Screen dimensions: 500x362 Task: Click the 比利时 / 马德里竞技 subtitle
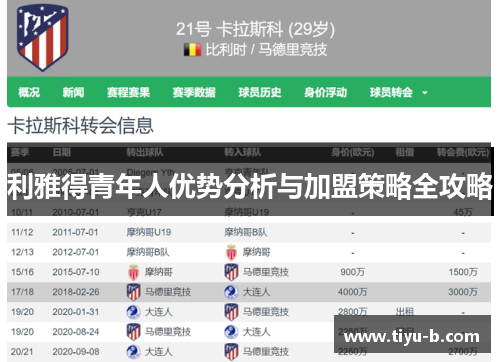(x=266, y=50)
